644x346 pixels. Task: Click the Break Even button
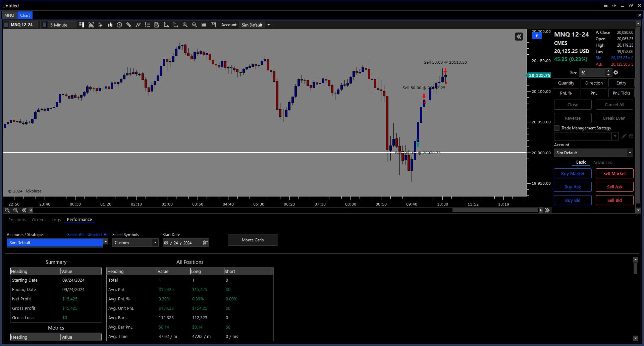click(614, 118)
